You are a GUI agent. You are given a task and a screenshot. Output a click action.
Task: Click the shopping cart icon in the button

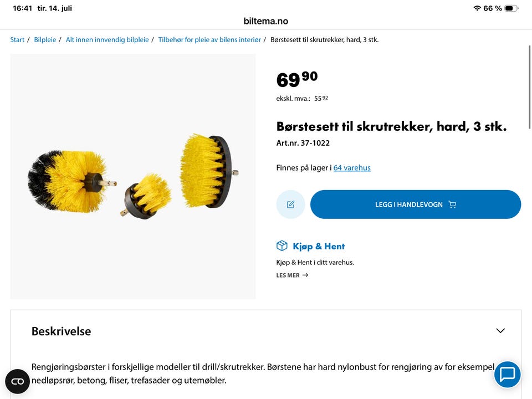(452, 204)
